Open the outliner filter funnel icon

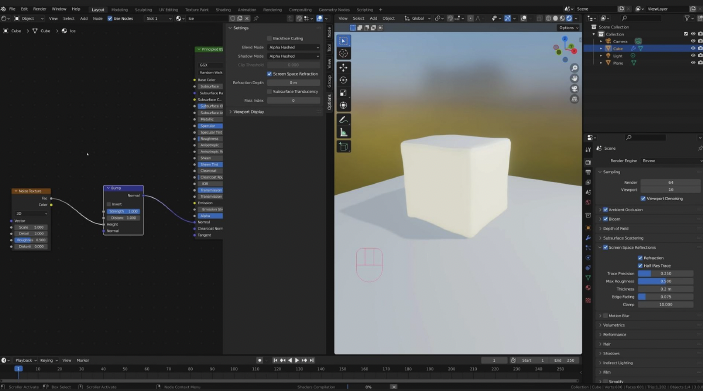pos(687,18)
